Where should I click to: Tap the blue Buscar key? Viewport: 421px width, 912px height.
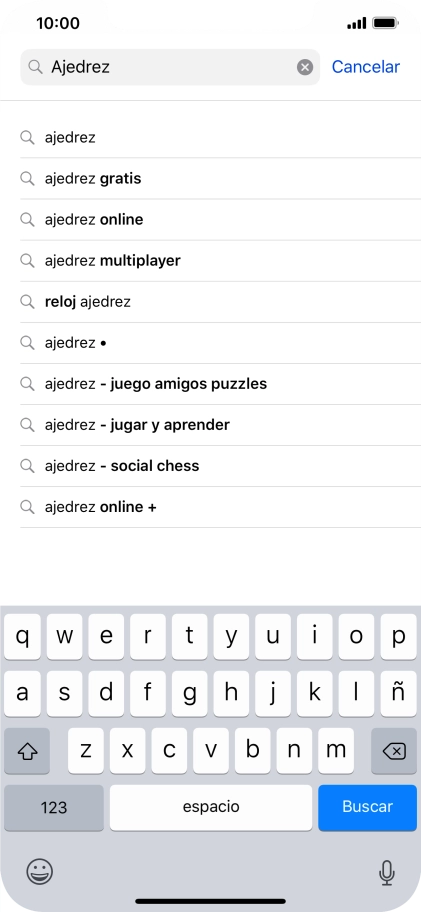click(368, 807)
